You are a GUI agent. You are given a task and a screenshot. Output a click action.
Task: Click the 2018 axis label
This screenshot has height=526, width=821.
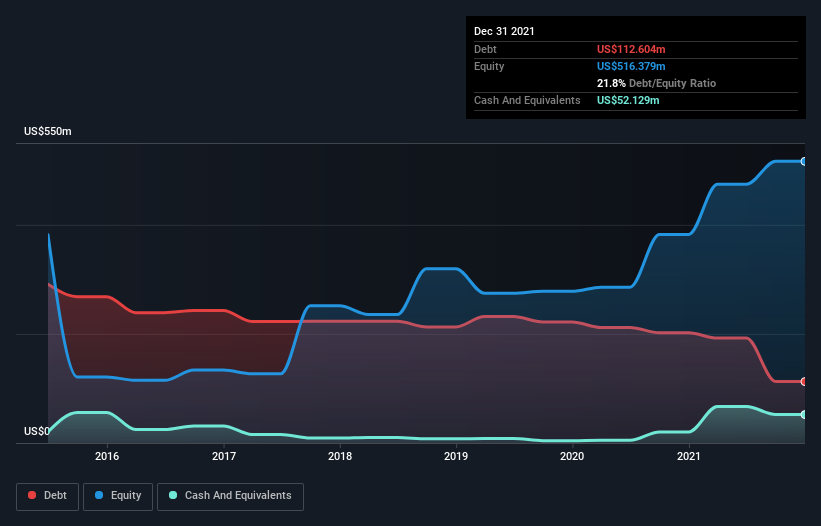340,456
